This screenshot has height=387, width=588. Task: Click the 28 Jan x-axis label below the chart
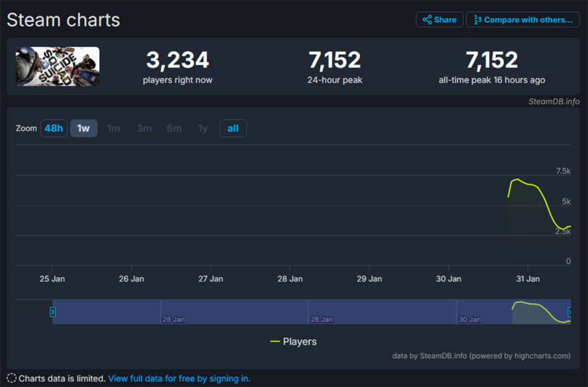[290, 279]
